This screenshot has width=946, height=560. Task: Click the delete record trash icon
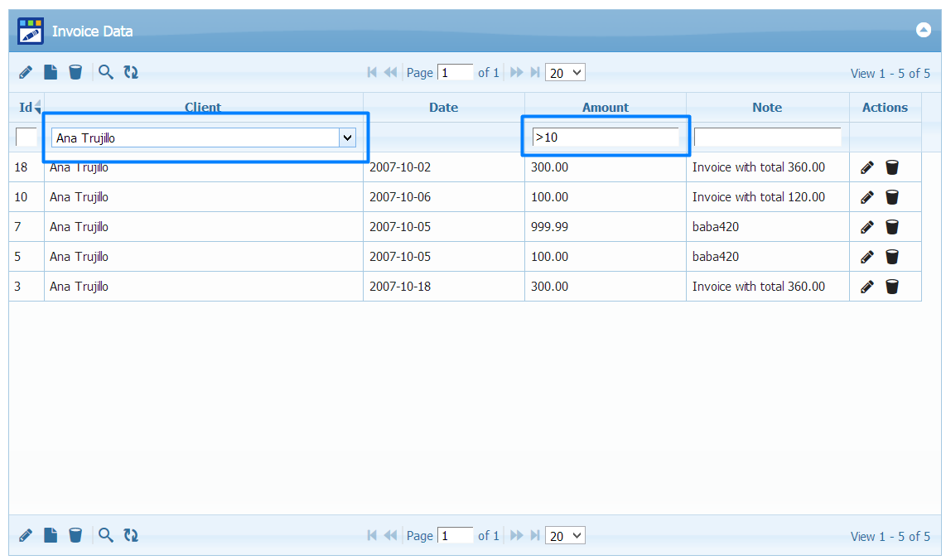(75, 72)
